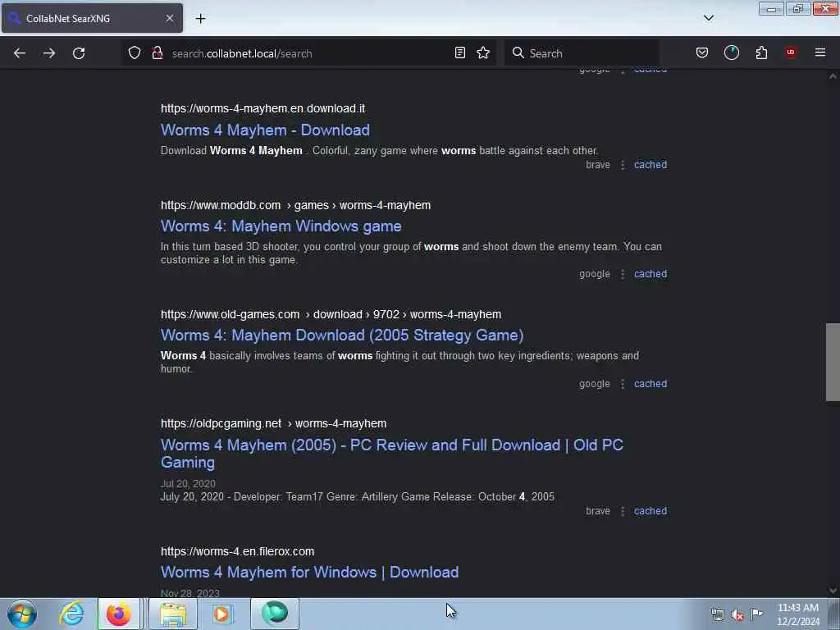
Task: Toggle reader view icon in address bar
Action: (459, 52)
